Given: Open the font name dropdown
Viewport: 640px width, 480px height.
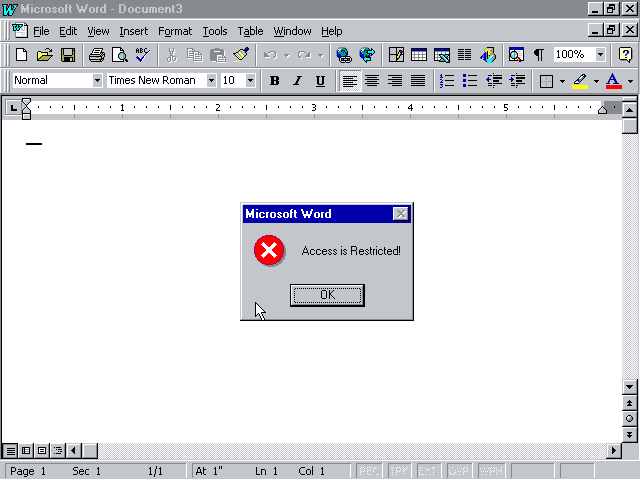Looking at the screenshot, I should [211, 81].
